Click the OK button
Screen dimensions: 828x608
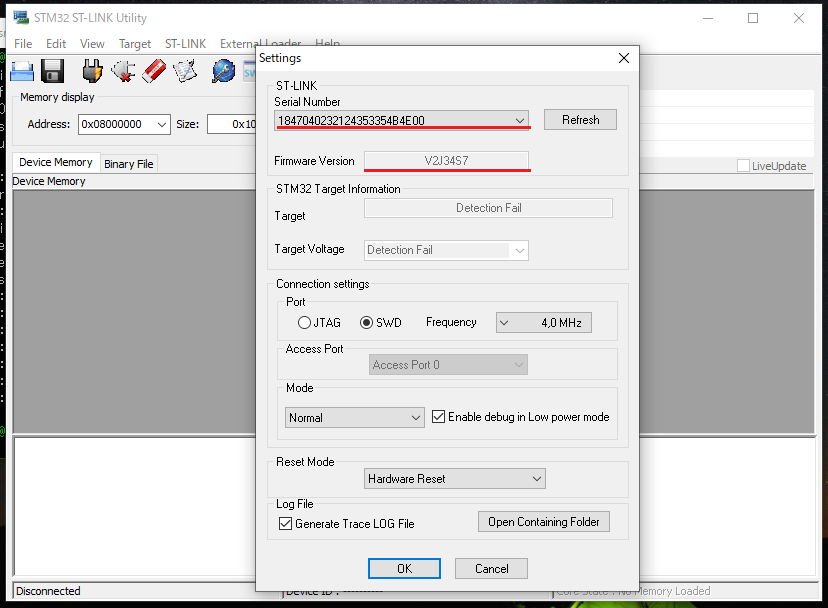404,568
